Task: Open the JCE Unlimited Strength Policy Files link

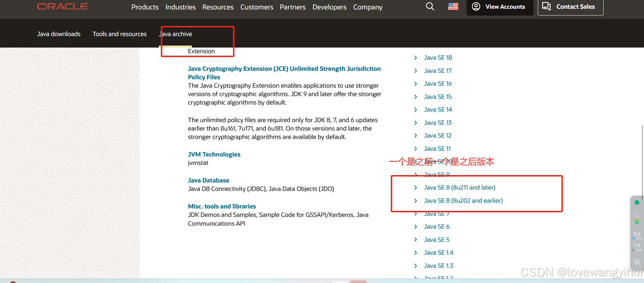Action: 284,73
